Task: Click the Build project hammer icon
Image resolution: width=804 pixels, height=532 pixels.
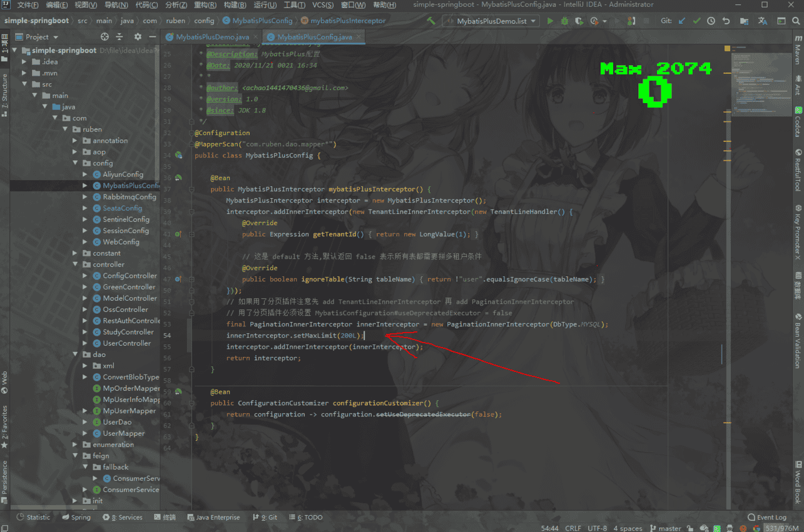Action: click(431, 21)
